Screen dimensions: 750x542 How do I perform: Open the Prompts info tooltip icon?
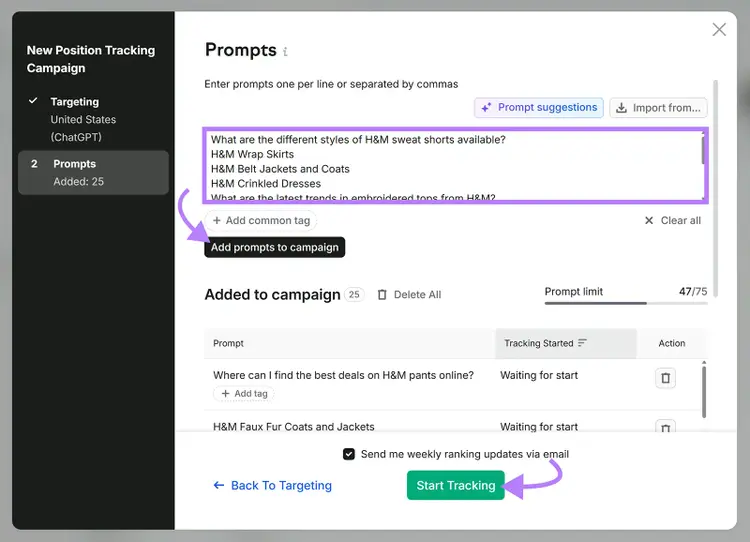coord(285,52)
